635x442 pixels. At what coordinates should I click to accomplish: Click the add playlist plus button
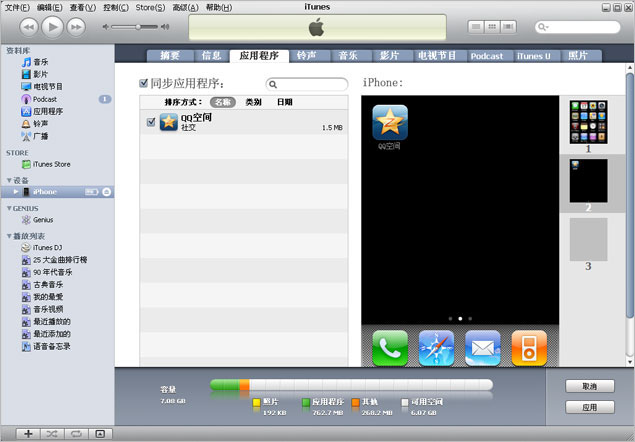(28, 433)
